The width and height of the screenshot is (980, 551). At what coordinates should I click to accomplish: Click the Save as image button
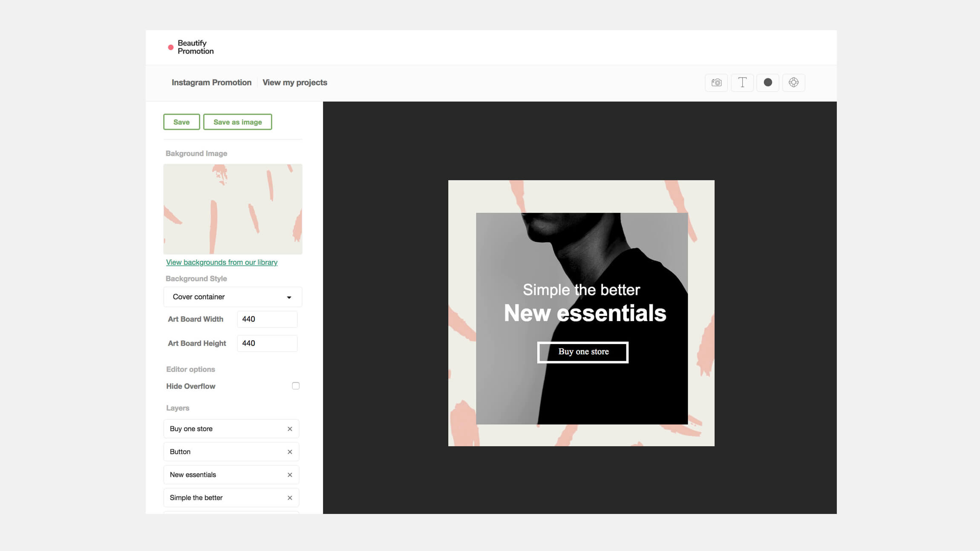(238, 122)
